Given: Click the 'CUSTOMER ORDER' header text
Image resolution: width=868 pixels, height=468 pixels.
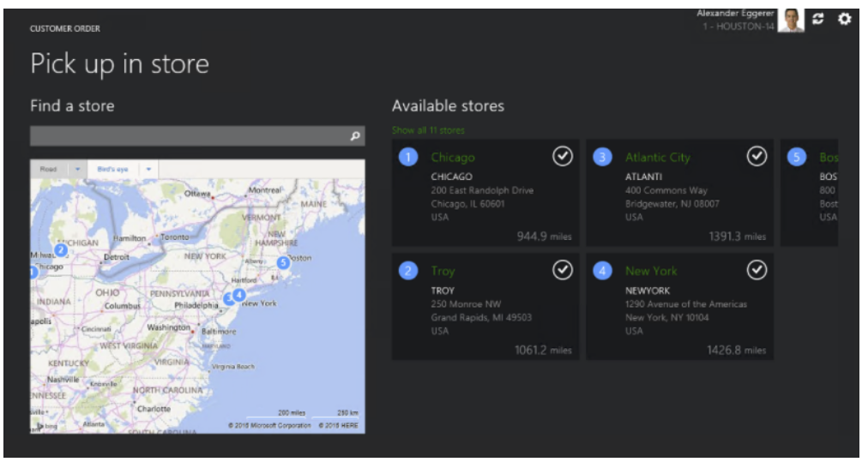Looking at the screenshot, I should [65, 29].
